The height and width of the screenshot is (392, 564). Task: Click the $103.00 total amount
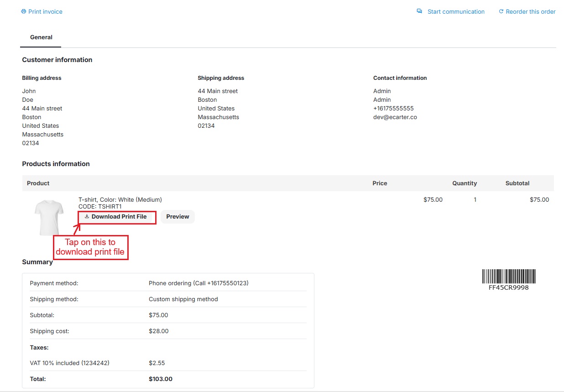160,379
